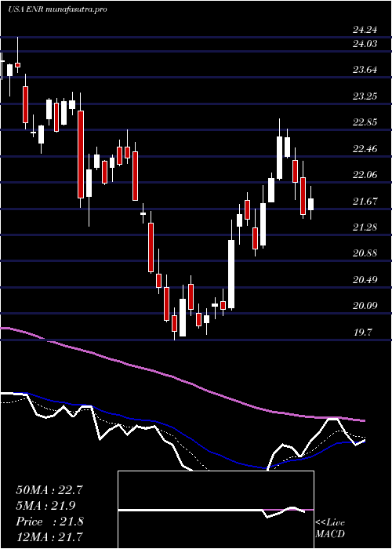
Task: Select the 21.28 price axis label
Action: click(365, 227)
